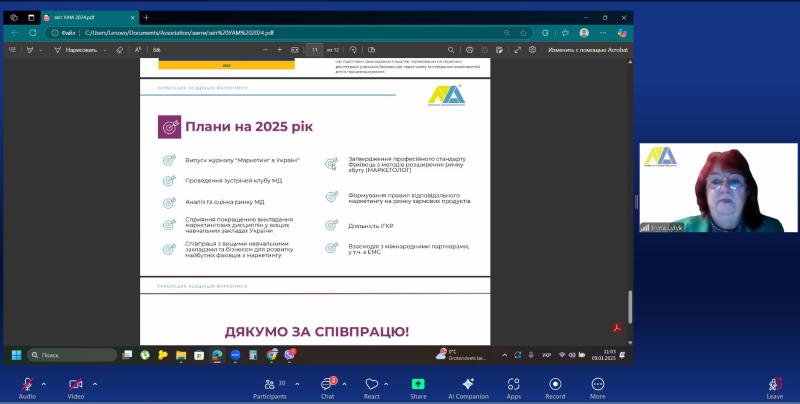Click the Leave meeting button
The image size is (800, 404).
pyautogui.click(x=774, y=385)
